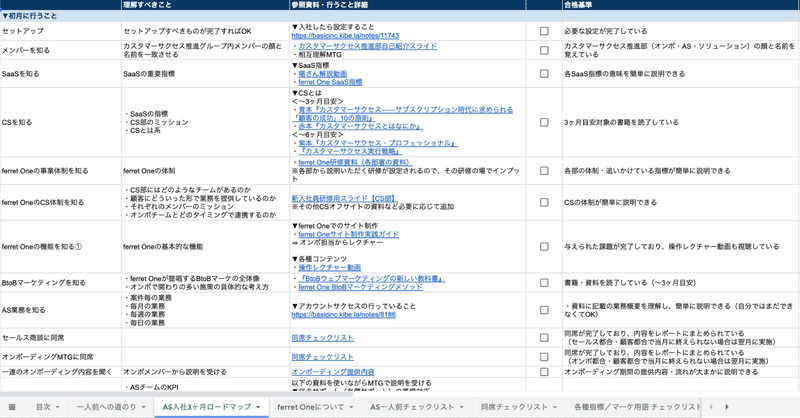This screenshot has width=800, height=418.
Task: Toggle checkbox for ferret Oneの機能を知る①
Action: click(x=544, y=247)
